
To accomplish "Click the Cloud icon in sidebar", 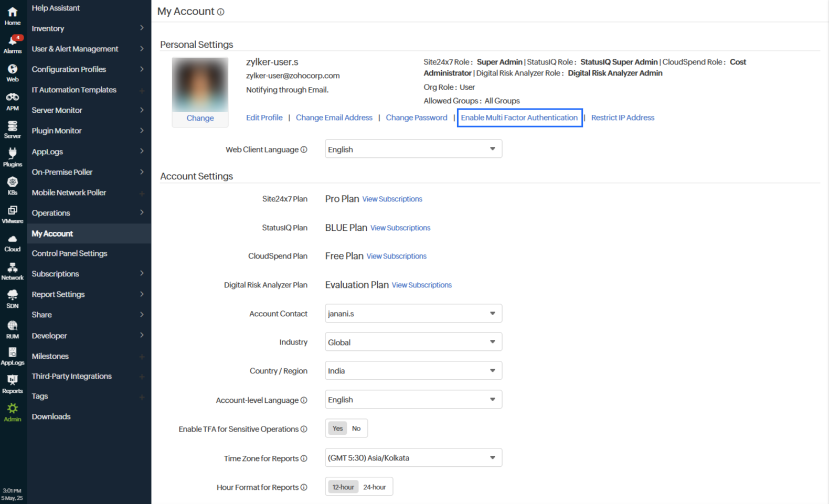I will (13, 243).
